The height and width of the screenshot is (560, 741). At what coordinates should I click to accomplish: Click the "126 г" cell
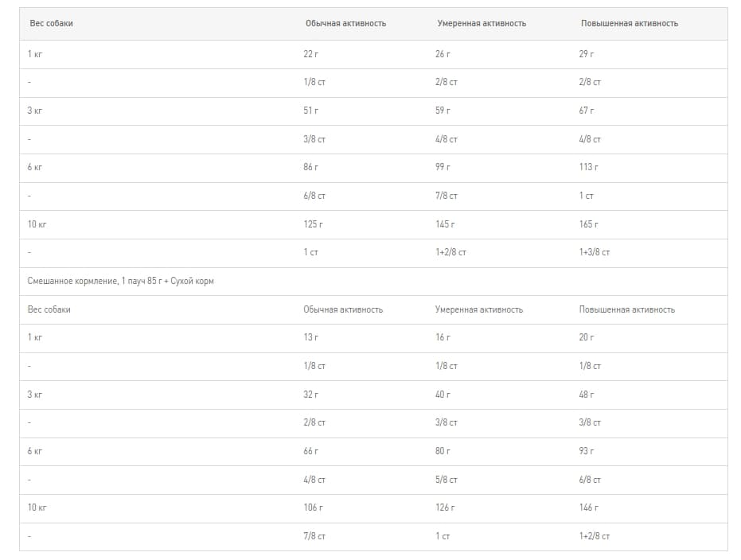[445, 507]
